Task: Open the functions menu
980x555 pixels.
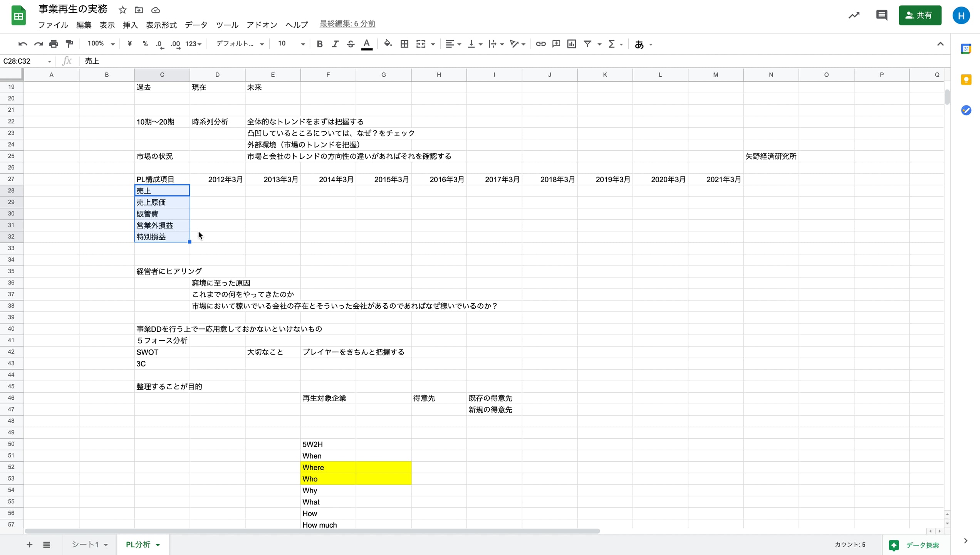Action: click(612, 44)
